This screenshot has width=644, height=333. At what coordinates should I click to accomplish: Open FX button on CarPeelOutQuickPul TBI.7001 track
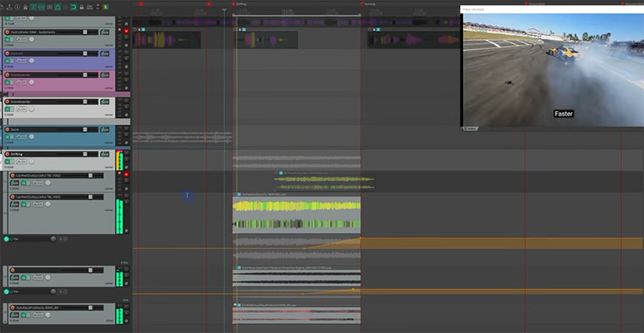pyautogui.click(x=26, y=204)
